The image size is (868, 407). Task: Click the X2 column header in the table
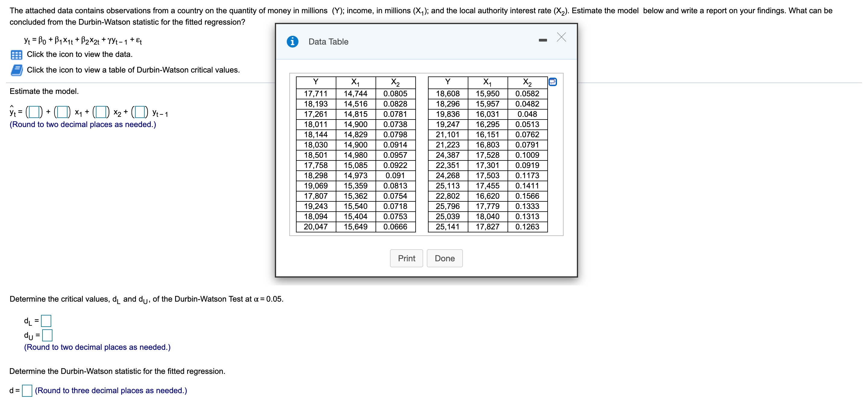[x=395, y=82]
